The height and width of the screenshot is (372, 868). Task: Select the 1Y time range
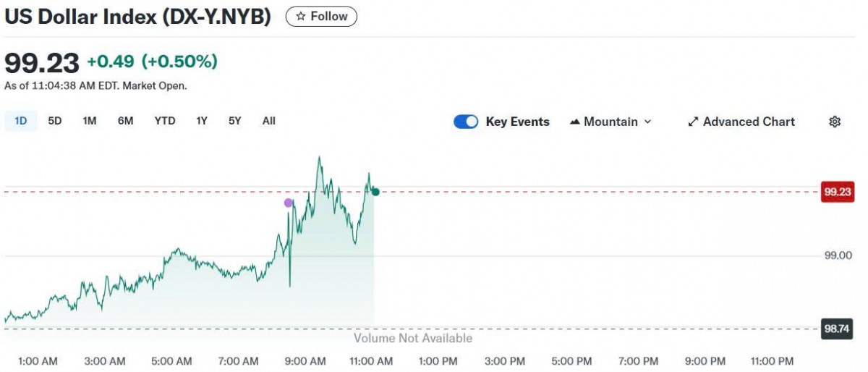(x=202, y=121)
